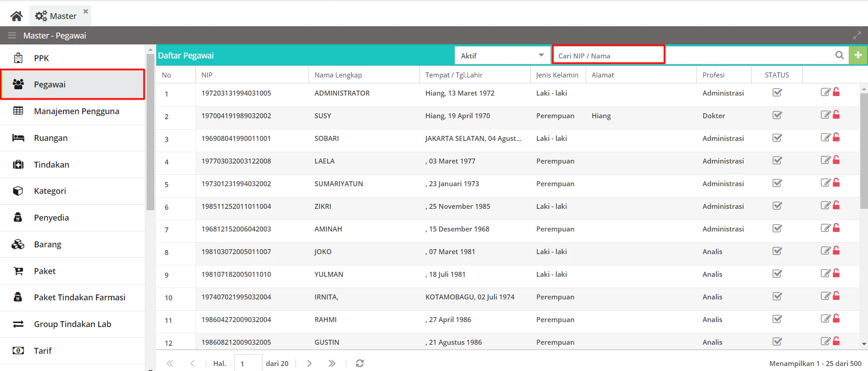This screenshot has width=868, height=371.
Task: Edit the ADMINISTRATOR employee row
Action: pos(825,92)
